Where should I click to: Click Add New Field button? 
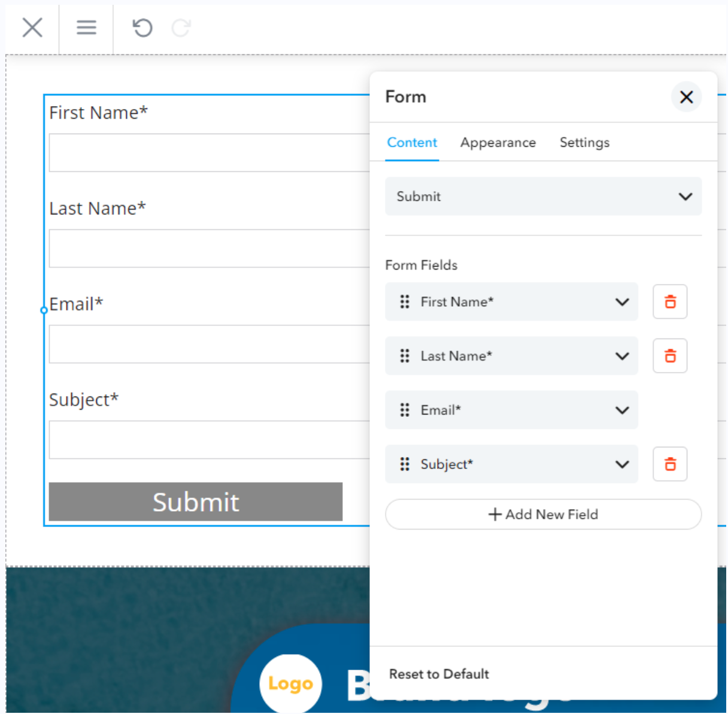(543, 515)
